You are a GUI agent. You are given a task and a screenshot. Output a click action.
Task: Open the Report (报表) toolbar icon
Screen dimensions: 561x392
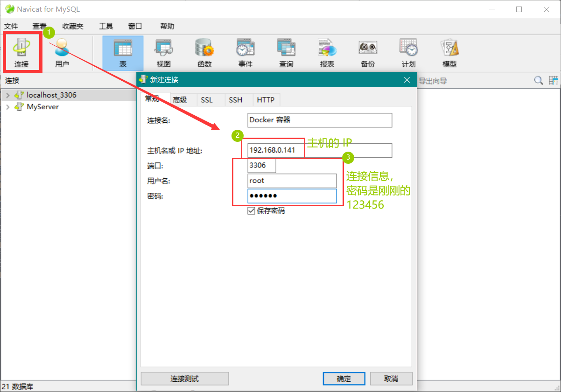[x=327, y=52]
